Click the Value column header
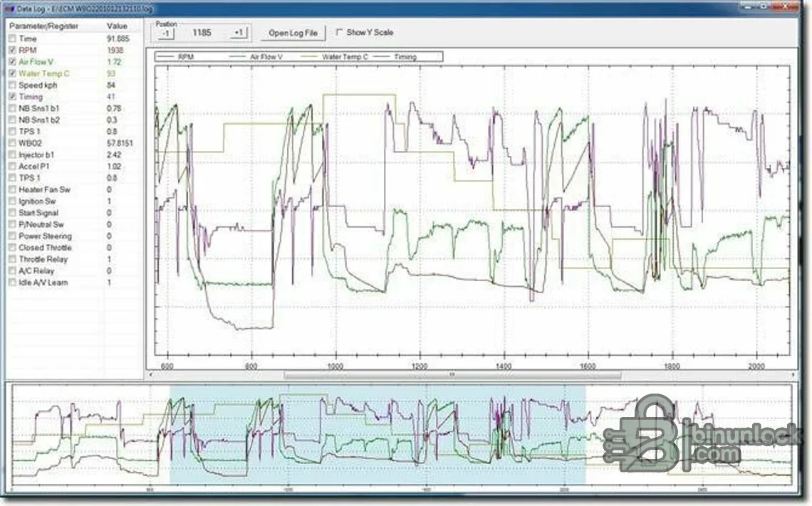 tap(117, 26)
